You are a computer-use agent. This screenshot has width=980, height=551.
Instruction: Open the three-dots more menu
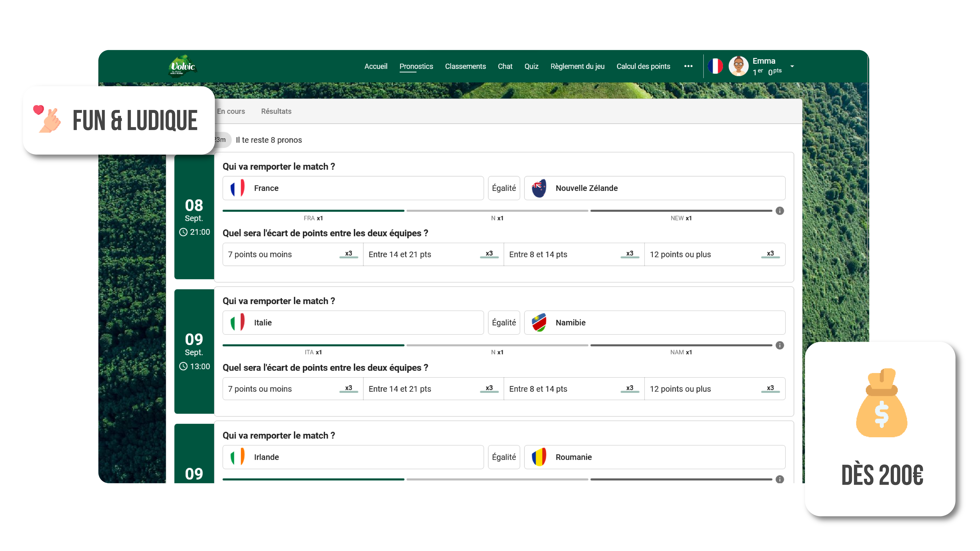pyautogui.click(x=688, y=66)
